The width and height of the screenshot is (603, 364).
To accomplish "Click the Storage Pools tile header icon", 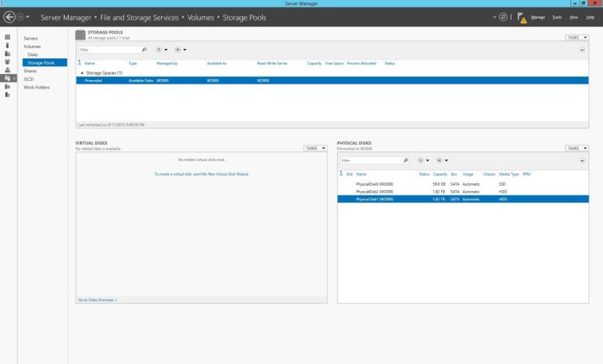I will [x=80, y=35].
